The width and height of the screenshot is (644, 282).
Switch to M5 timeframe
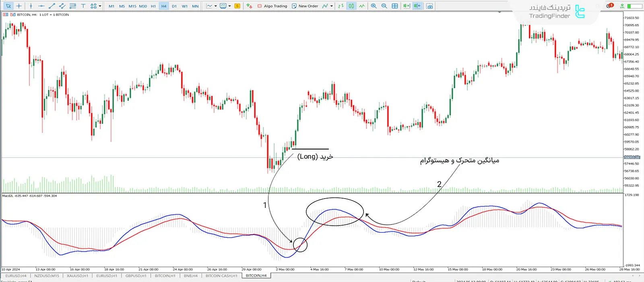(122, 6)
